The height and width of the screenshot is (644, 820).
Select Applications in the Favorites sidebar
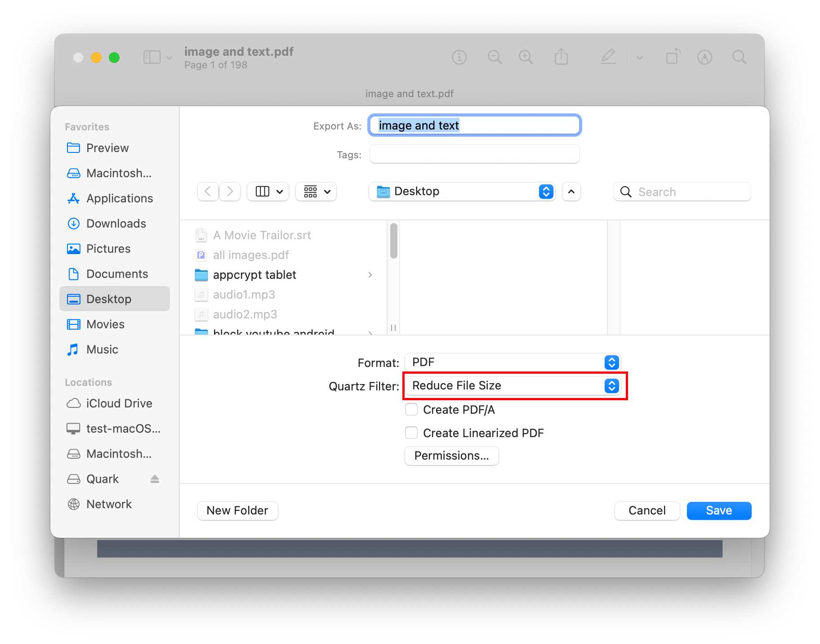coord(119,198)
